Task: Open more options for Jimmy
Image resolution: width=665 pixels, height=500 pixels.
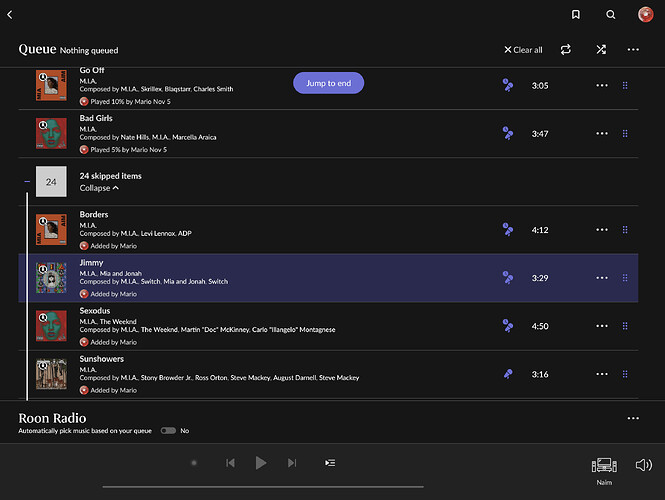Action: (602, 278)
